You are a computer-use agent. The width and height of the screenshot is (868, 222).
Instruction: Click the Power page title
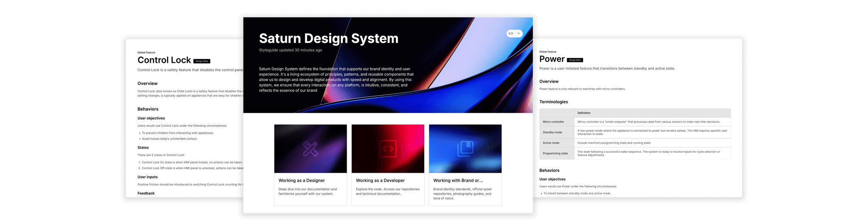coord(552,59)
